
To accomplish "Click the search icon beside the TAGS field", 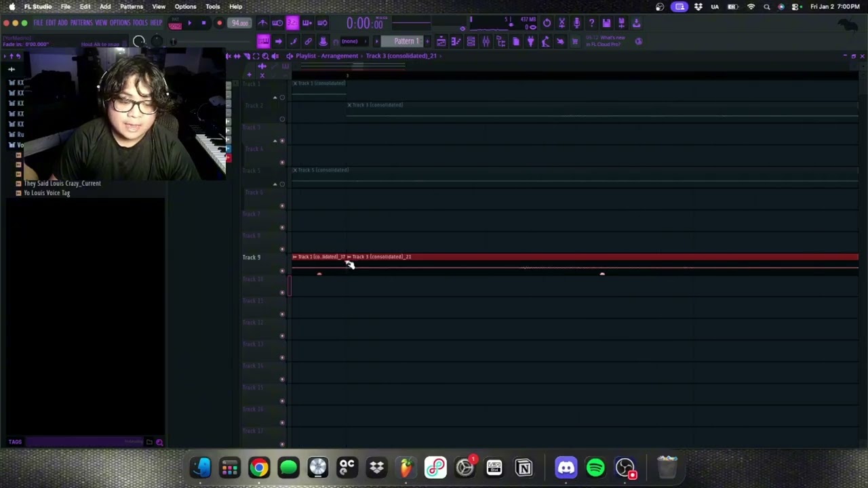I will click(x=159, y=442).
